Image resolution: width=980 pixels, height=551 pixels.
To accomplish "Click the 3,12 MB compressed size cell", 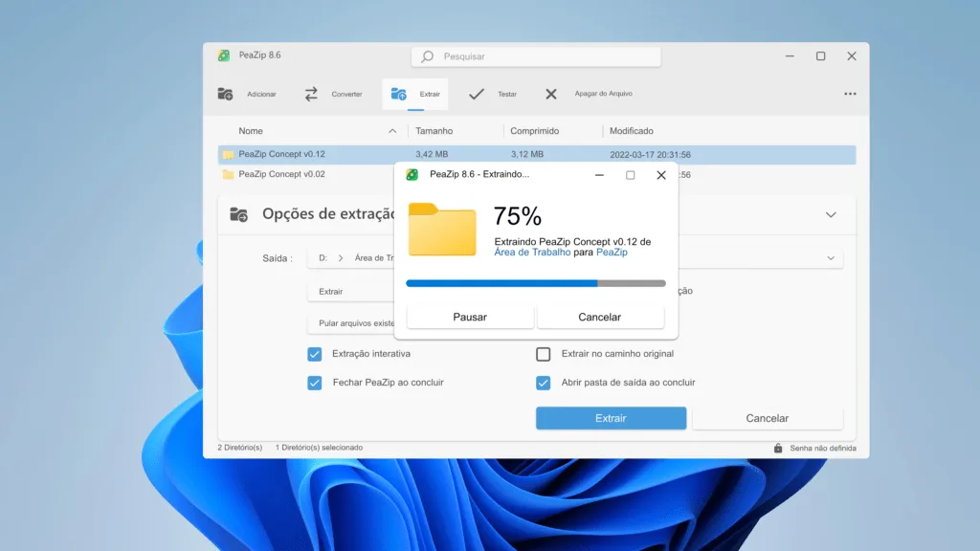I will tap(527, 154).
